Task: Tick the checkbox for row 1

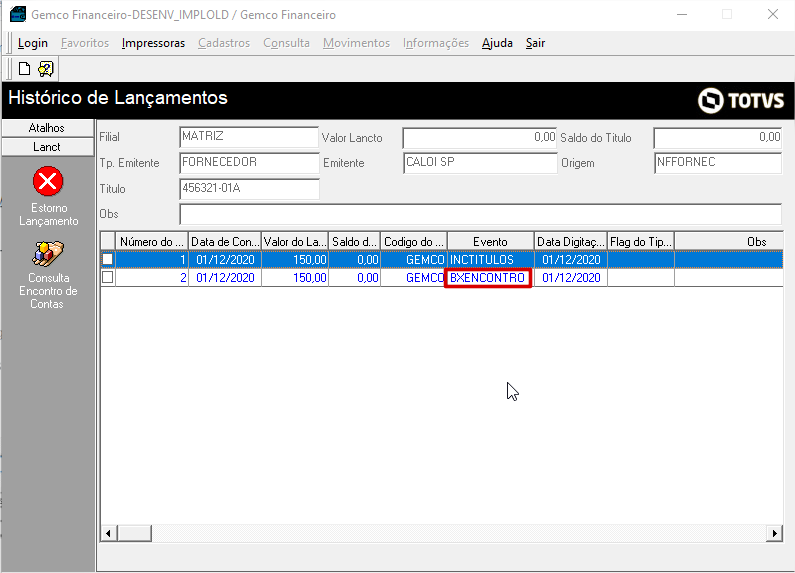Action: coord(107,260)
